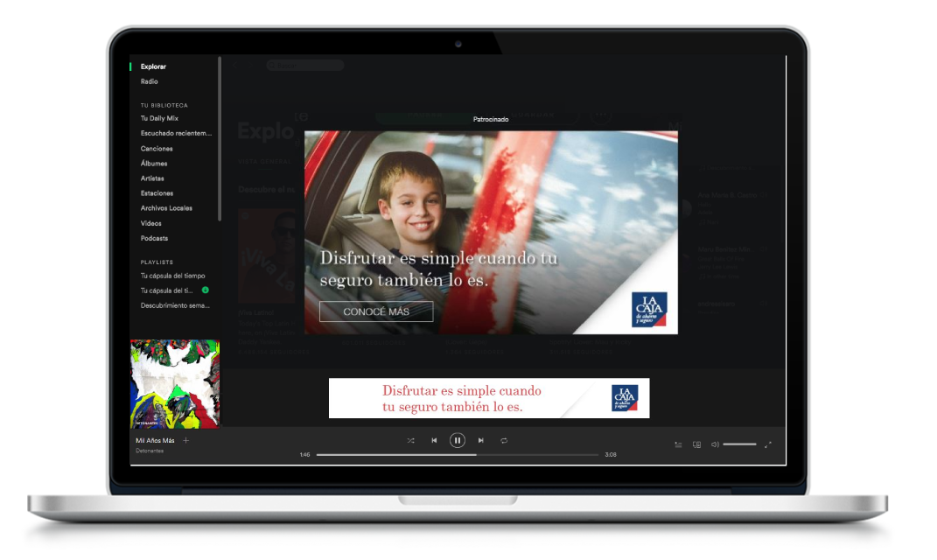Pause the current song
This screenshot has height=560, width=937.
pos(458,440)
